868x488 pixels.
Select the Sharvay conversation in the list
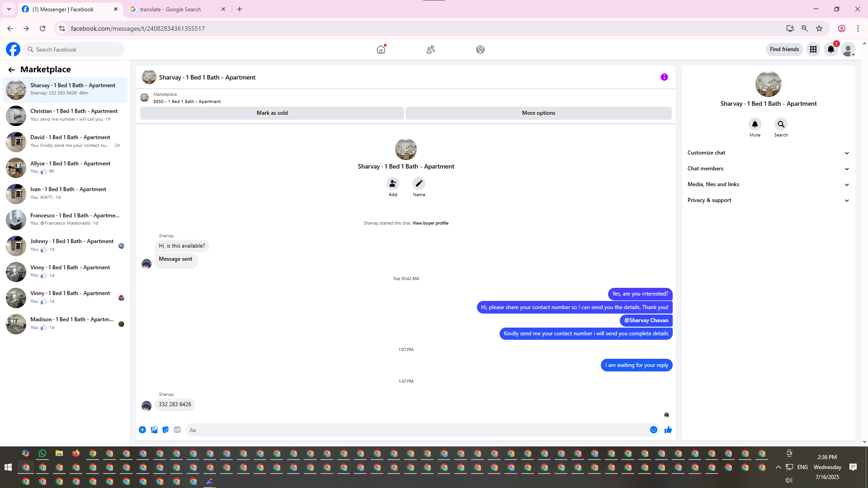(65, 89)
